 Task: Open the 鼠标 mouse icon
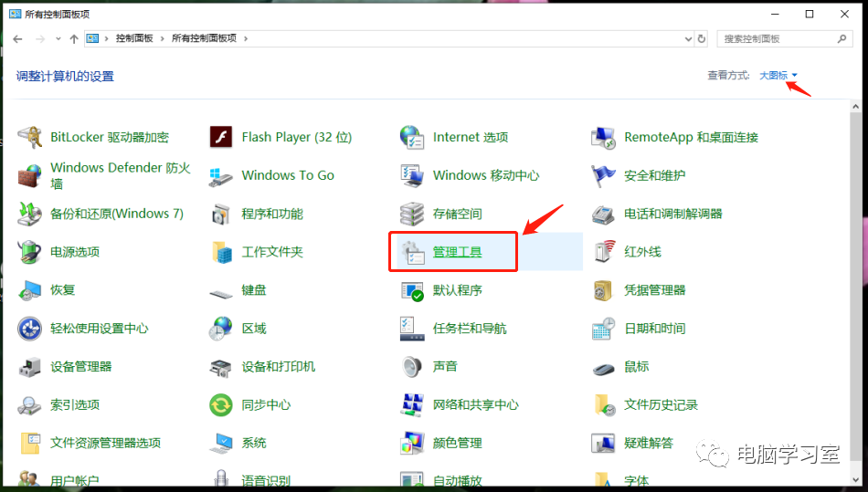[603, 368]
